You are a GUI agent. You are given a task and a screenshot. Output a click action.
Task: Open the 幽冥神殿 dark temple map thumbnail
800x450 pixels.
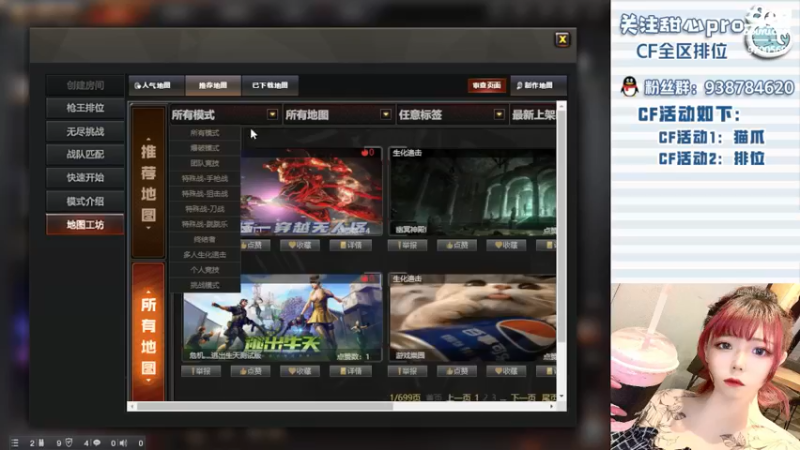click(x=472, y=191)
